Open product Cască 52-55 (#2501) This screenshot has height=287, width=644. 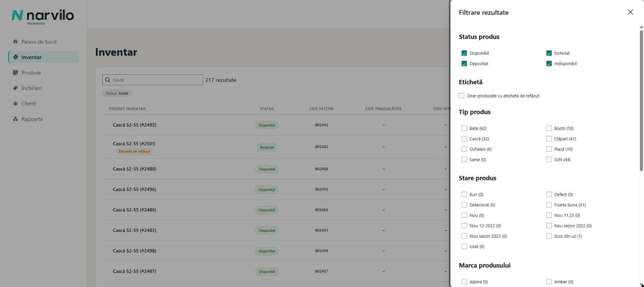click(134, 144)
